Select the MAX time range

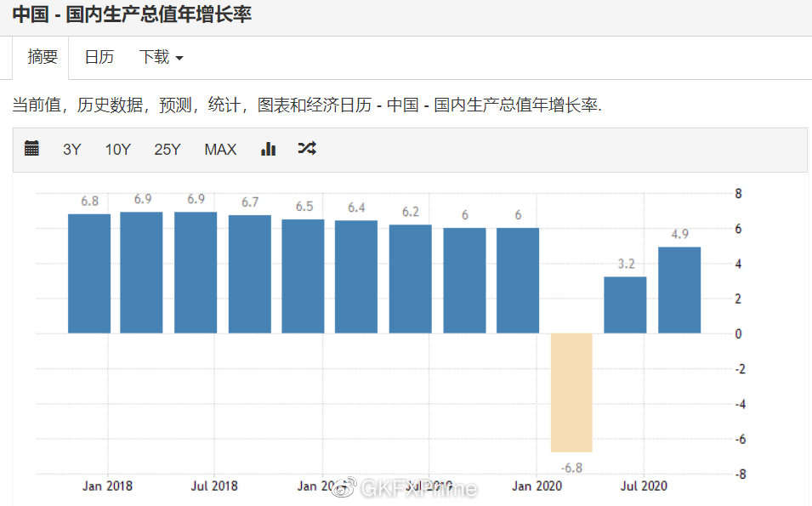click(x=220, y=149)
